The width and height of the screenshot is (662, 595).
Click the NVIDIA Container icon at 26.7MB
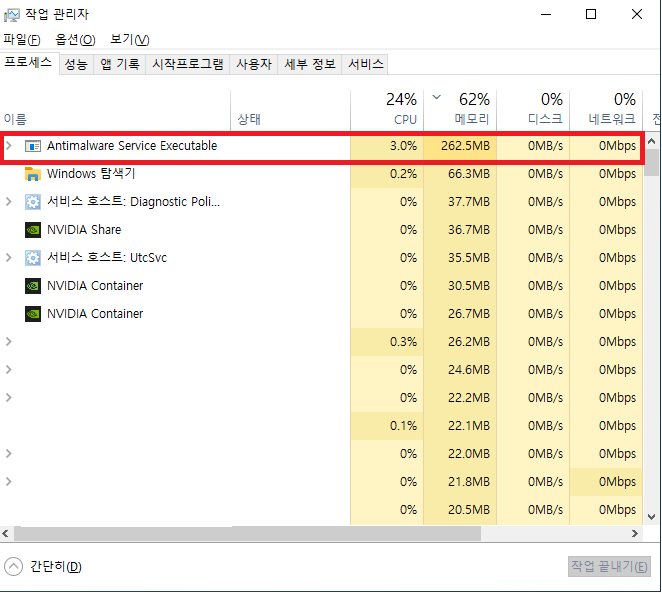point(33,314)
